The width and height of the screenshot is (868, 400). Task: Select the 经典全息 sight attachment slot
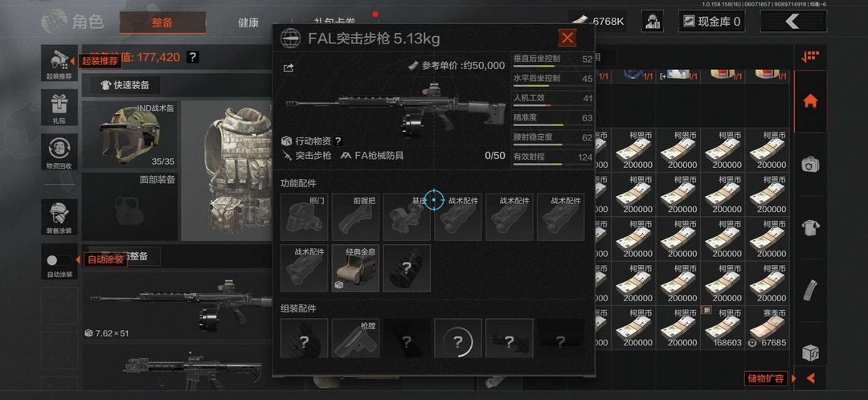(357, 268)
